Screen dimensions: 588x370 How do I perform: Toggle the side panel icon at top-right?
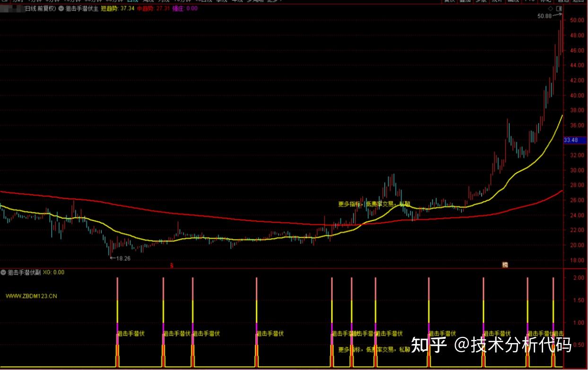560,9
